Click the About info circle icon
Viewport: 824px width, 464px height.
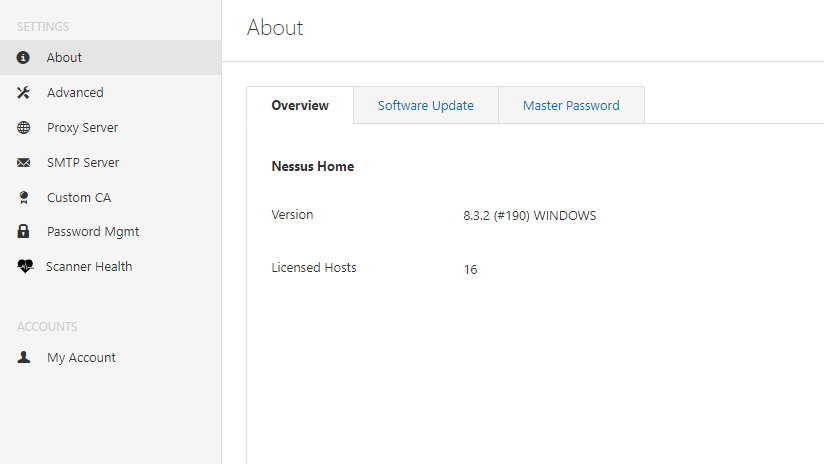(x=24, y=58)
